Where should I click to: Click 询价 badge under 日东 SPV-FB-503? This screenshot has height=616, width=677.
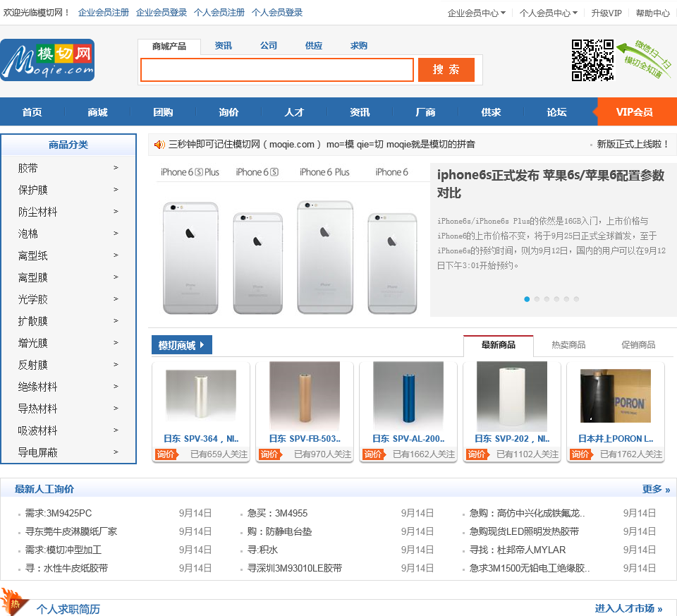(270, 454)
